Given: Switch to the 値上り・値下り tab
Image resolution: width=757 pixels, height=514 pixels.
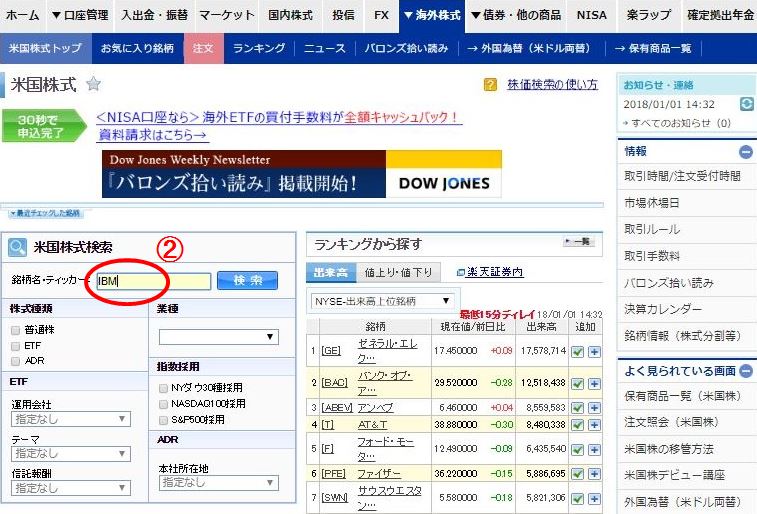Looking at the screenshot, I should point(398,273).
